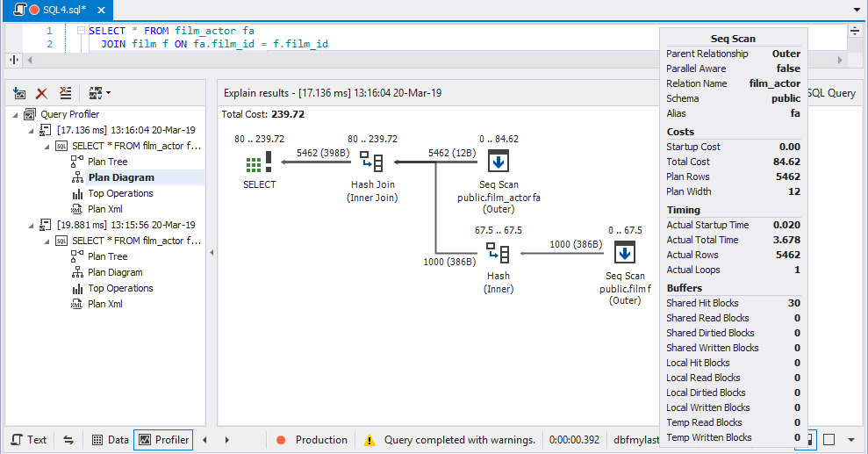Open Plan Diagram under 17.136 ms session
This screenshot has height=454, width=868.
121,177
